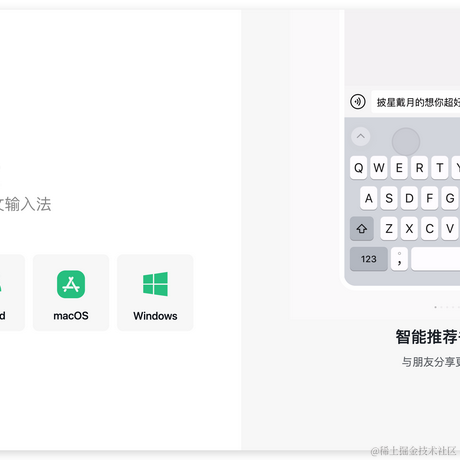
Task: Tap the S key on the keyboard
Action: click(389, 198)
